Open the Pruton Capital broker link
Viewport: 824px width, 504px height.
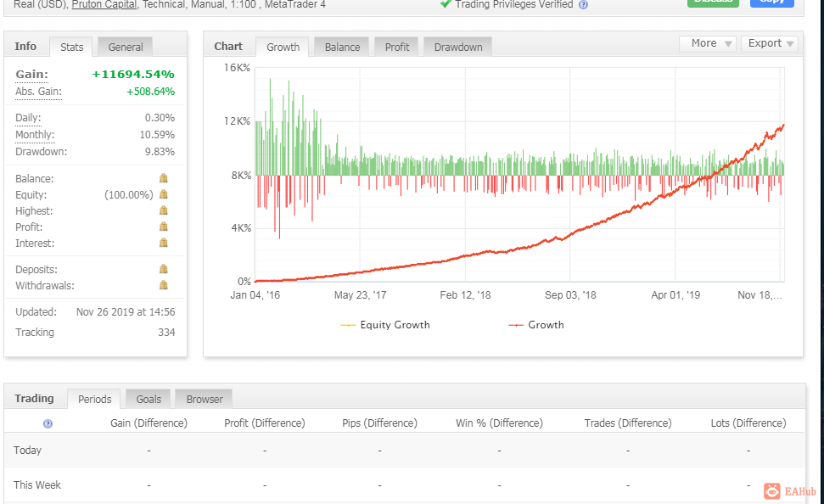click(x=104, y=5)
